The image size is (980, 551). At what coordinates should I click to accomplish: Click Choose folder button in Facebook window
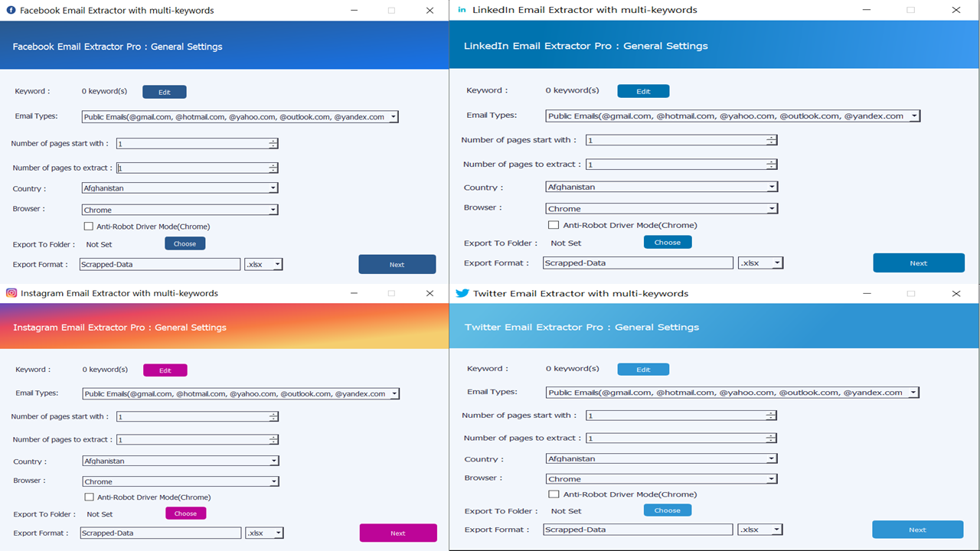point(185,244)
